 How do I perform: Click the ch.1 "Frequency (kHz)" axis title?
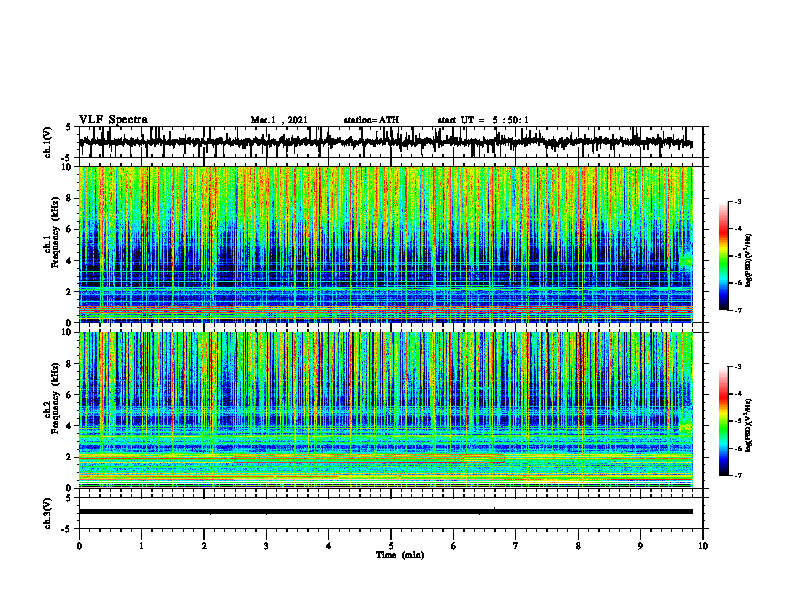55,232
